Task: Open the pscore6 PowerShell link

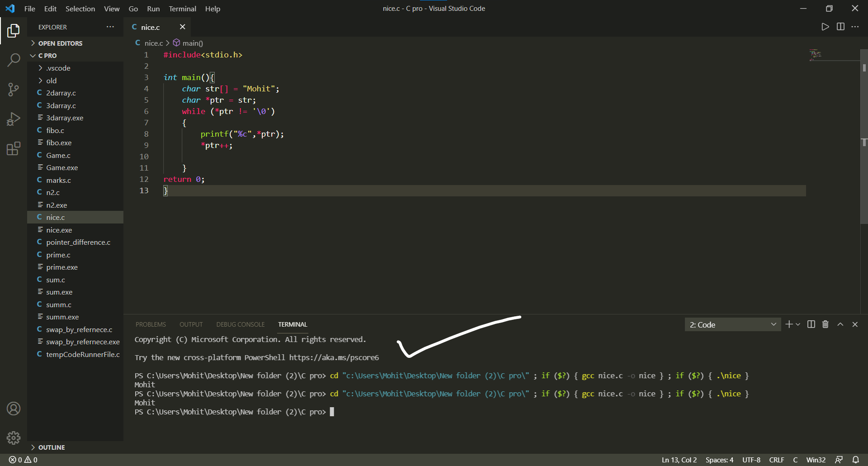Action: point(334,357)
